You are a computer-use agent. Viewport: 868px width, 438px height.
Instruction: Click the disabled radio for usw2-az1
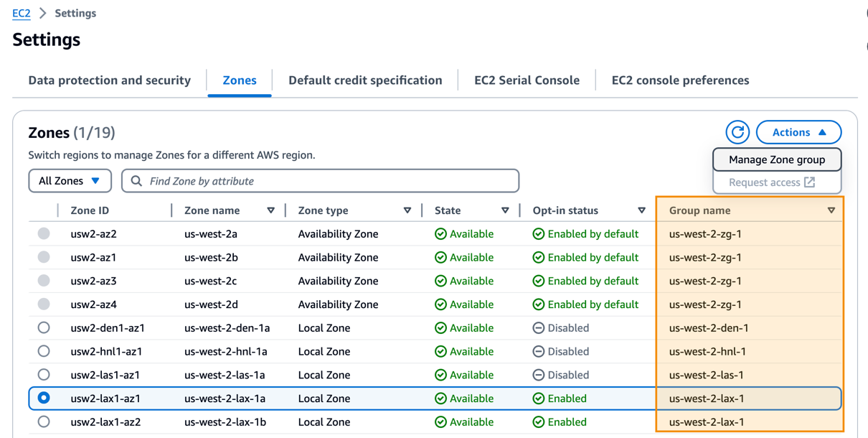(44, 257)
